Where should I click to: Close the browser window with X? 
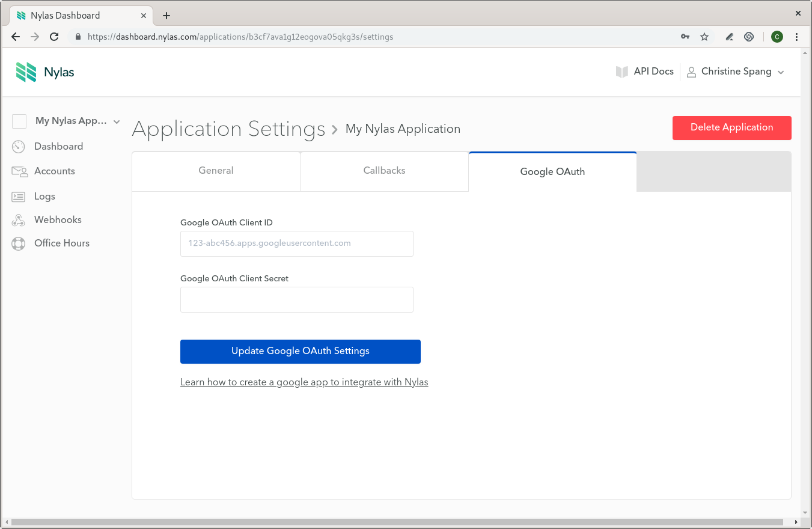[x=798, y=13]
